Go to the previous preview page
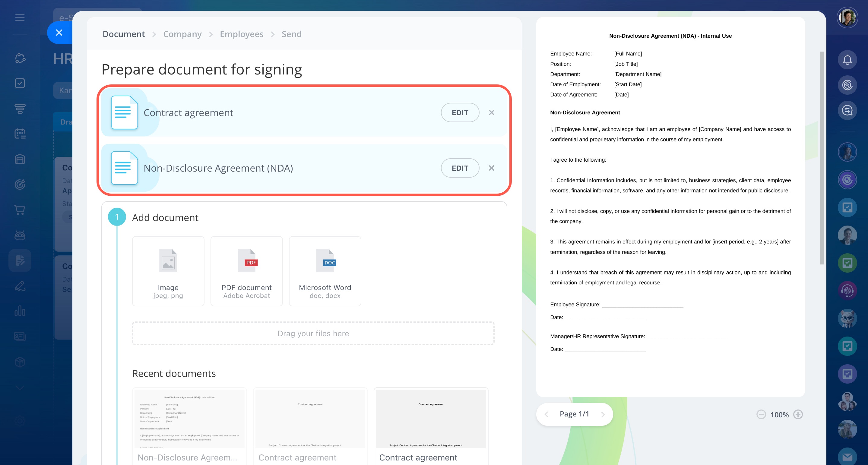This screenshot has width=868, height=465. (546, 414)
